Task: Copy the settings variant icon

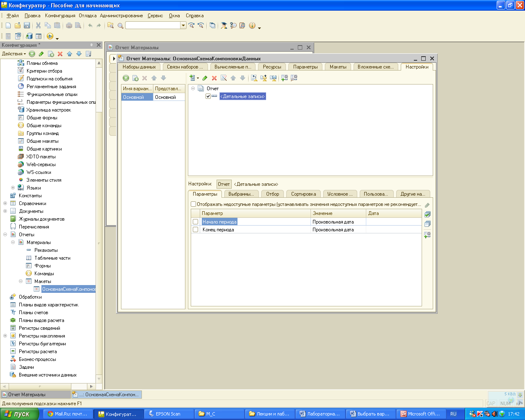Action: pos(135,78)
